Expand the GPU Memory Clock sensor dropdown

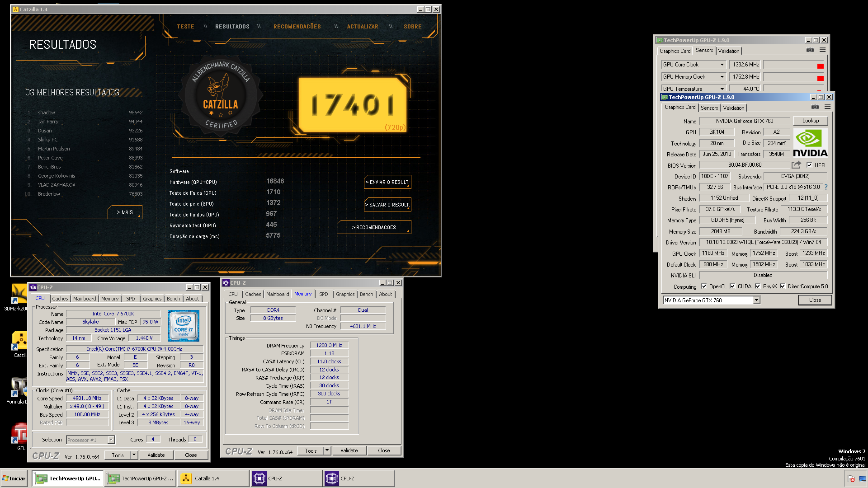(x=722, y=77)
